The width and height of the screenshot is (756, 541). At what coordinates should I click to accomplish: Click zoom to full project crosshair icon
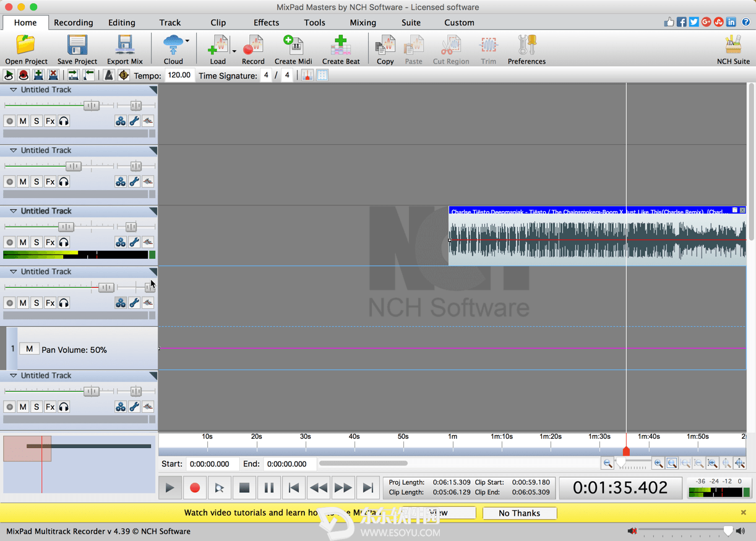(x=740, y=464)
